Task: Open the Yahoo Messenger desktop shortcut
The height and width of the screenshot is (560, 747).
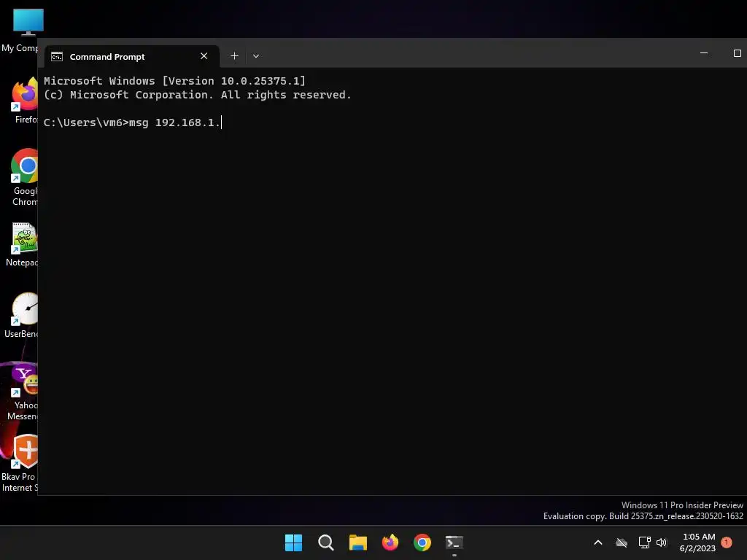Action: tap(23, 392)
